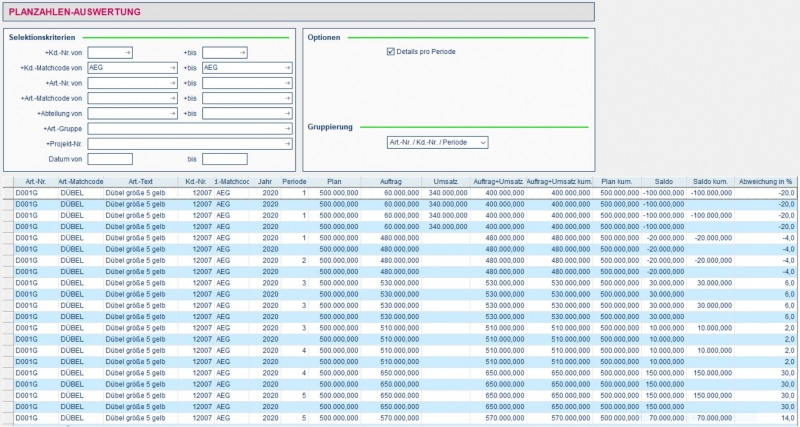Open lookup arrow in Abteilung von field
Screen dimensions: 800x427
click(x=173, y=113)
